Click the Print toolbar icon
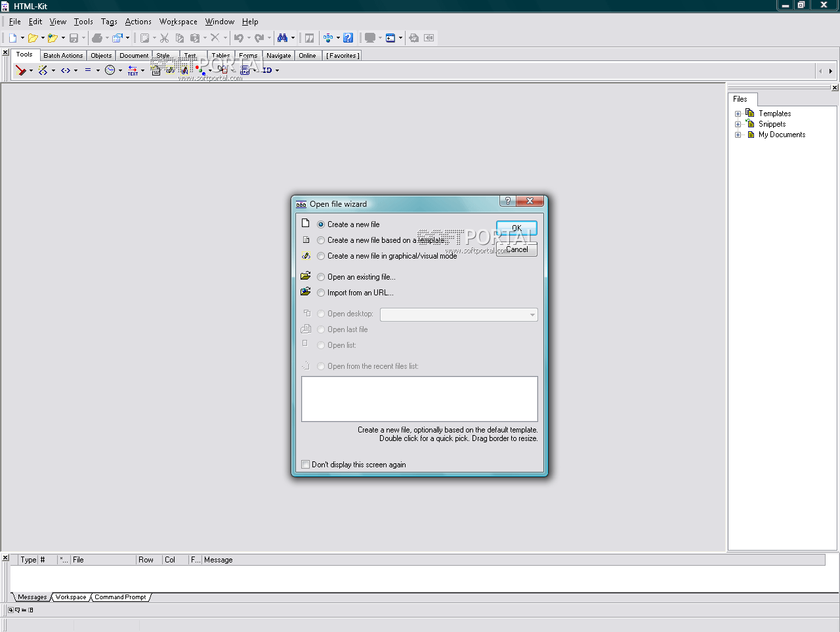The height and width of the screenshot is (632, 840). tap(97, 38)
